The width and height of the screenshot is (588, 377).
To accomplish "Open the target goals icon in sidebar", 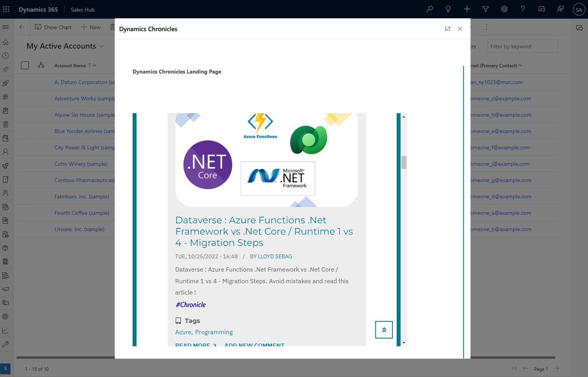I will (5, 317).
